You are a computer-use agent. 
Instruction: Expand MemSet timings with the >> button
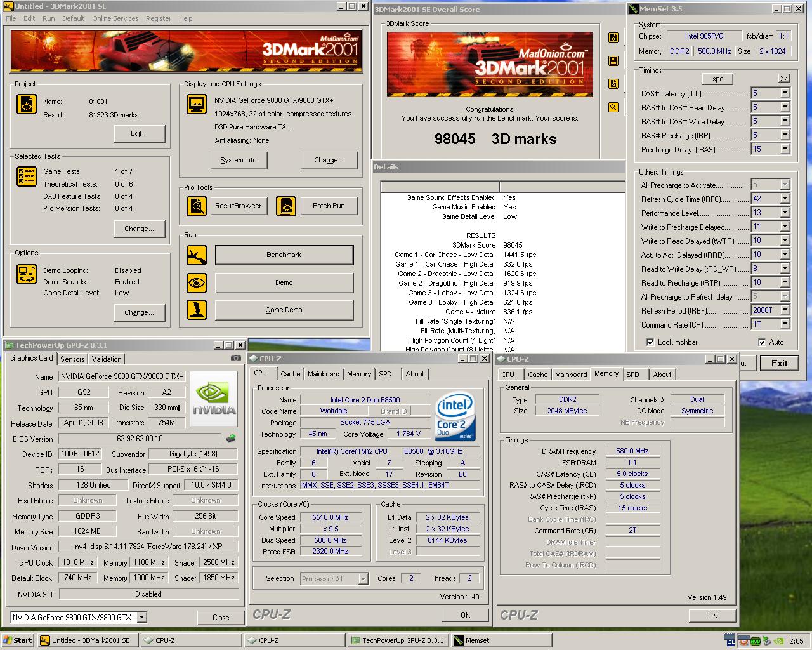pos(784,78)
